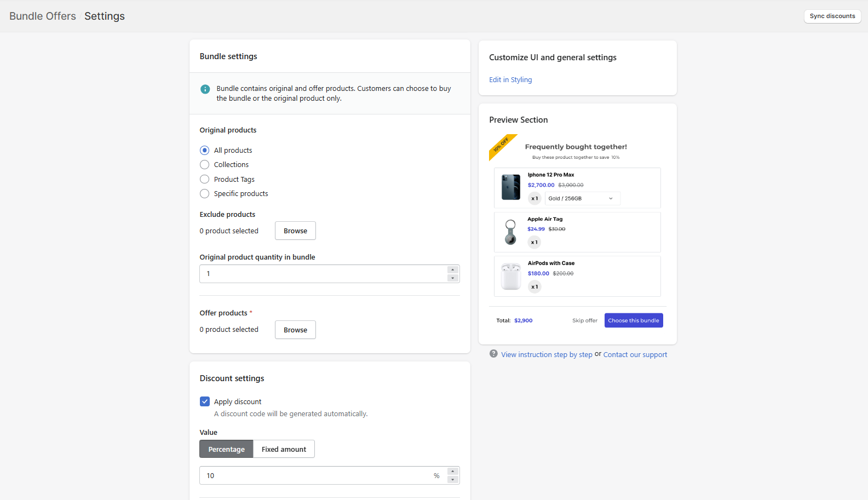Click the Sync discounts button
Screen dimensions: 868x500
(832, 16)
